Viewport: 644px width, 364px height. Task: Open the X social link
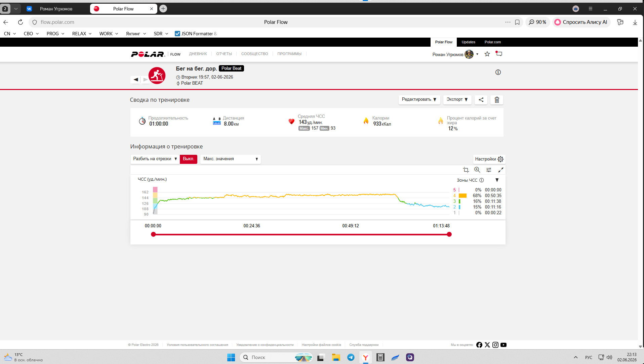487,345
